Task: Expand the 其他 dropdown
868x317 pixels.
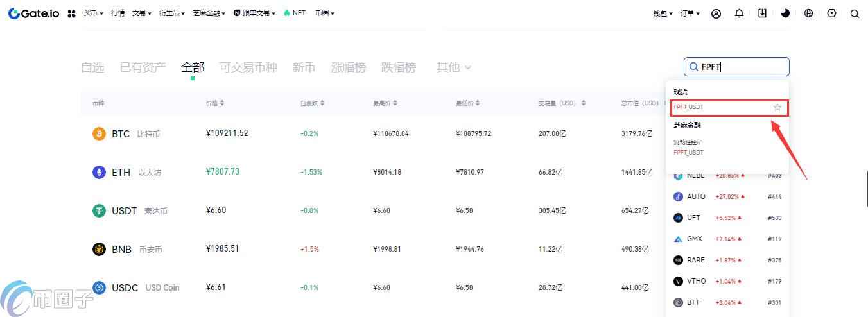Action: pyautogui.click(x=454, y=67)
